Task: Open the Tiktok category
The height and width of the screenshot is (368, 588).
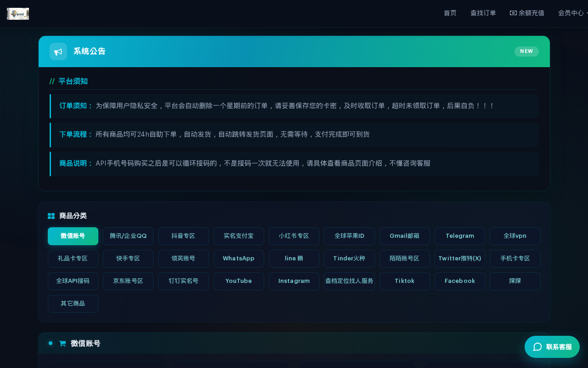Action: [405, 281]
